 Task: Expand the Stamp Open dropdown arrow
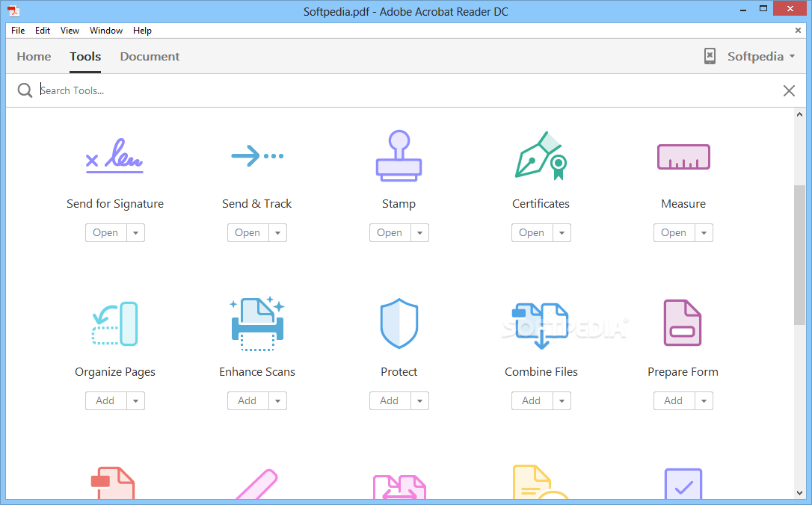[x=420, y=233]
